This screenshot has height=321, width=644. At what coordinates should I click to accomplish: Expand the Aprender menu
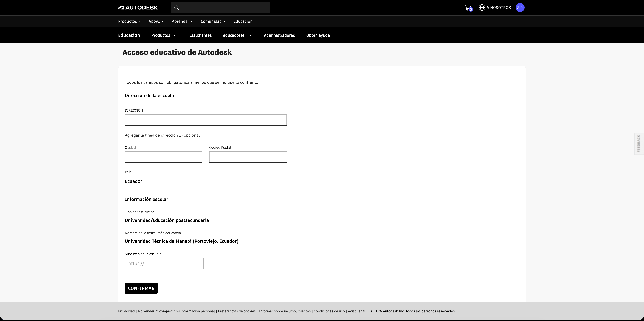182,21
